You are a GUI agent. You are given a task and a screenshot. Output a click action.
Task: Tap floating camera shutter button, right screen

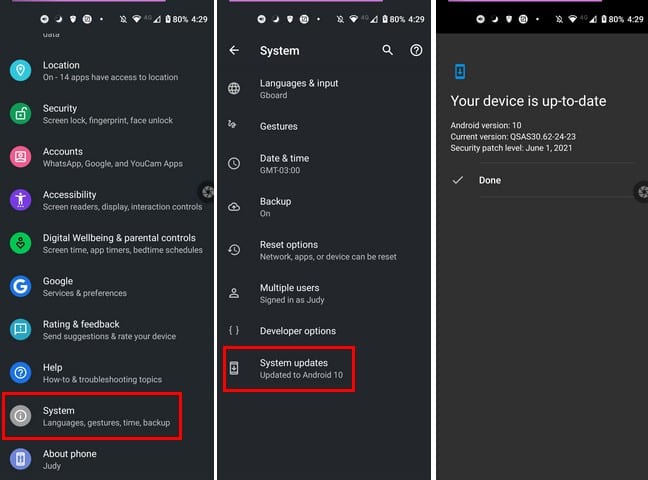[x=641, y=192]
